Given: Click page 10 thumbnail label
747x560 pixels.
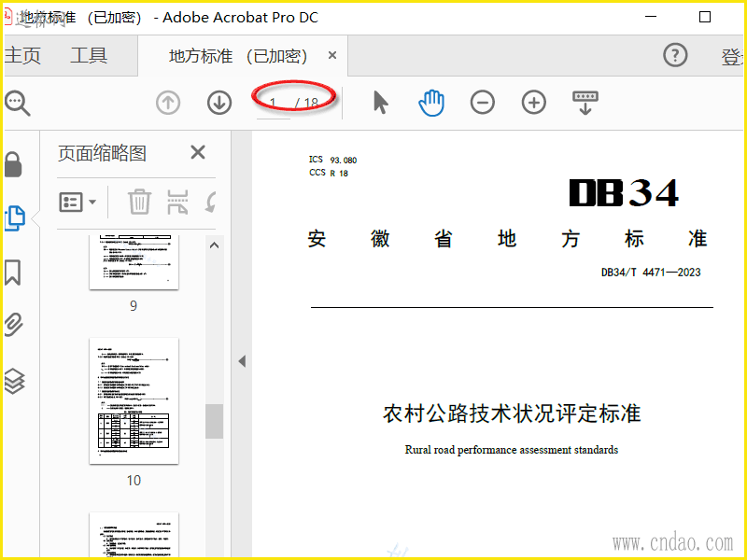Looking at the screenshot, I should [x=134, y=481].
